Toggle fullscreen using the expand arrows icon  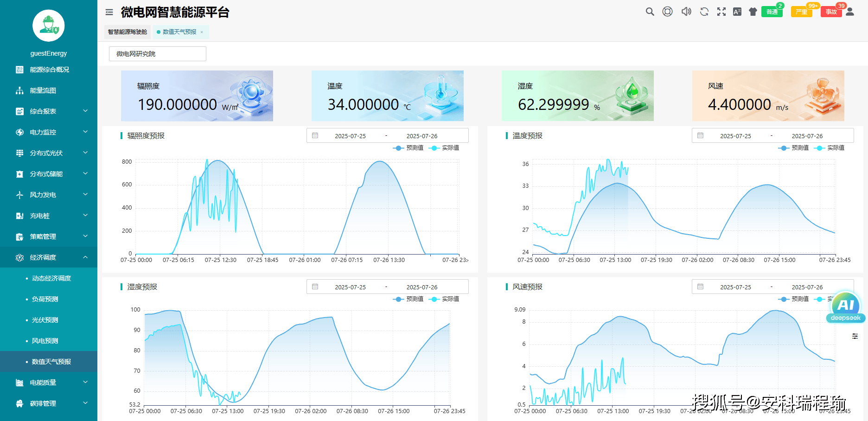pyautogui.click(x=721, y=12)
